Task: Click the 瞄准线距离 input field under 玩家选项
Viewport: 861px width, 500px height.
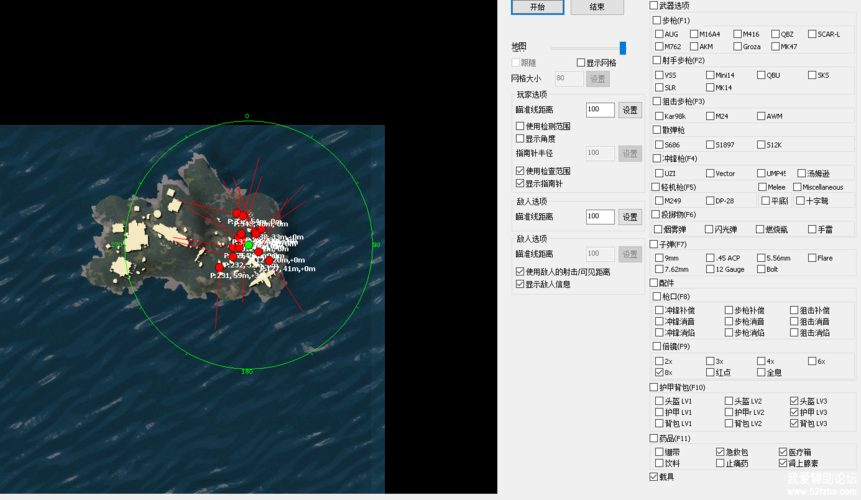Action: [x=600, y=110]
